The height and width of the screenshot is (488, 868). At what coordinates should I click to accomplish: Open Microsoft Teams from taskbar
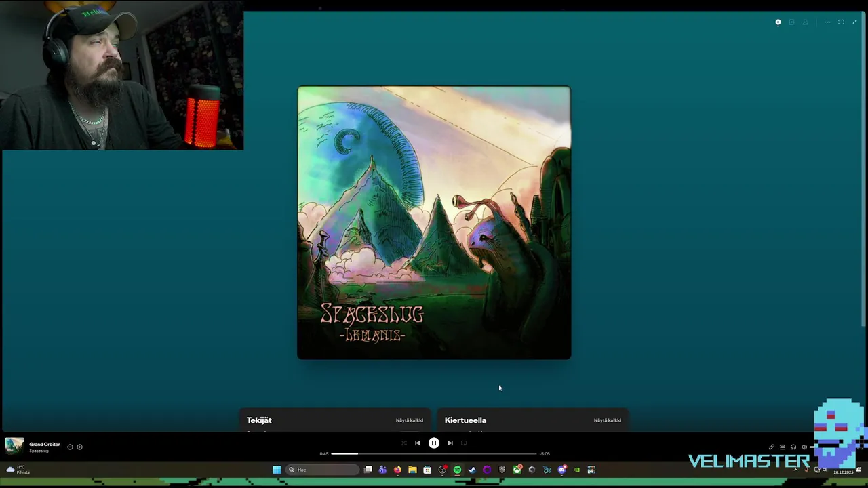click(x=382, y=470)
